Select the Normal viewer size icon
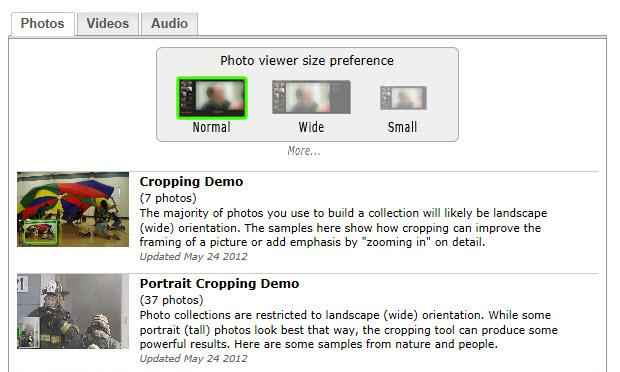The image size is (620, 372). [212, 98]
